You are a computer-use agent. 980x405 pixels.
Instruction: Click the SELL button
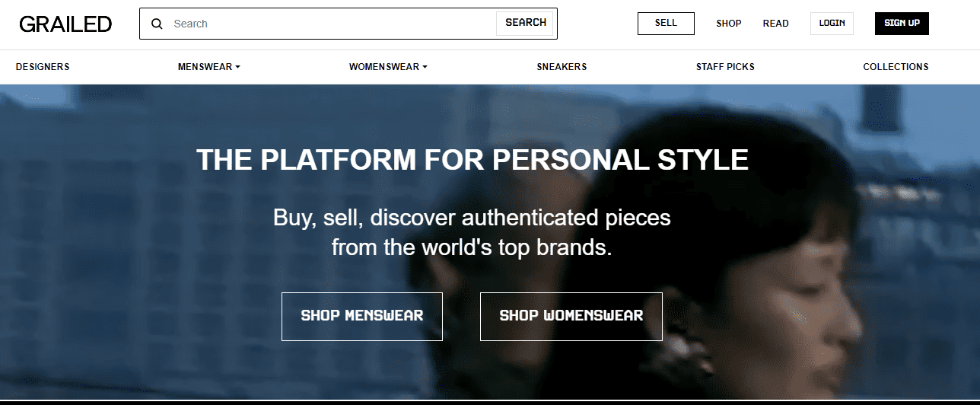[666, 24]
